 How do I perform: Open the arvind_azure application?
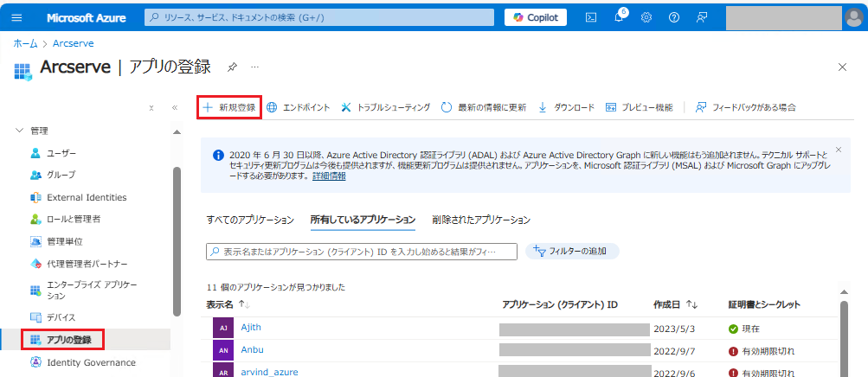tap(269, 372)
